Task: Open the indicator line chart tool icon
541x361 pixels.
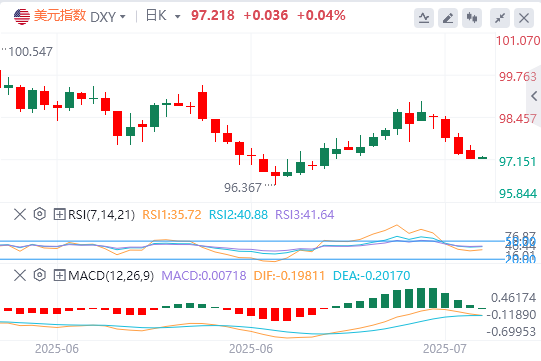Action: (424, 18)
